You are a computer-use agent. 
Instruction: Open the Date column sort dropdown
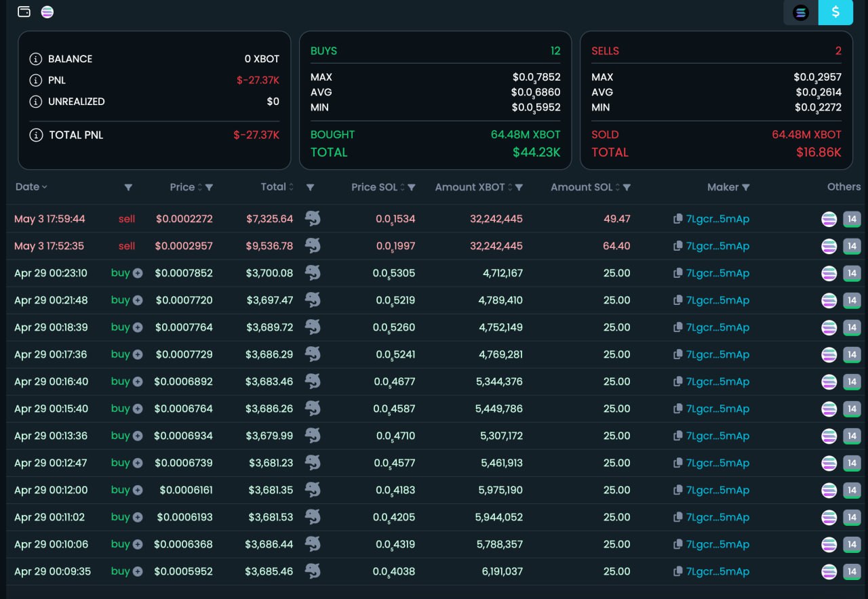coord(31,187)
